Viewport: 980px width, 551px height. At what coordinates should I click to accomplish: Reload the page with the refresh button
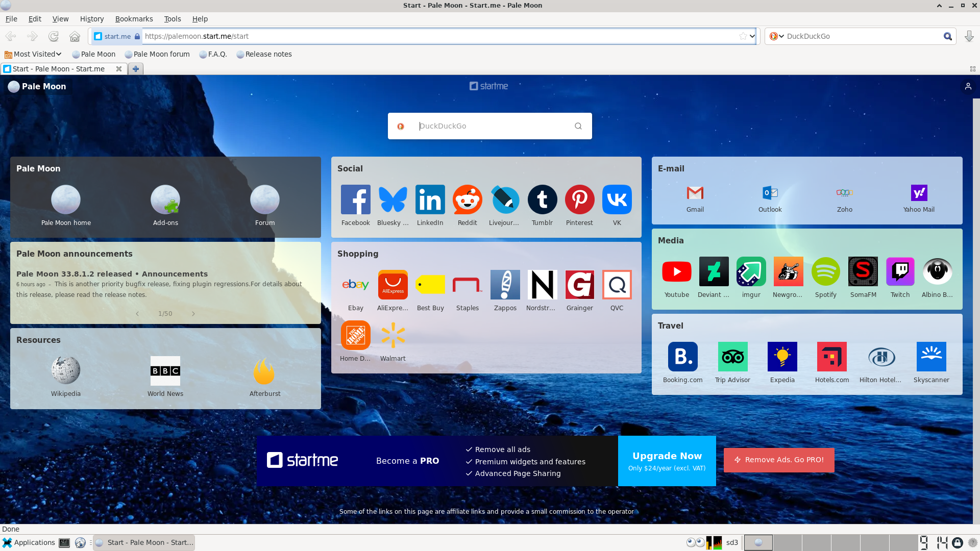53,36
